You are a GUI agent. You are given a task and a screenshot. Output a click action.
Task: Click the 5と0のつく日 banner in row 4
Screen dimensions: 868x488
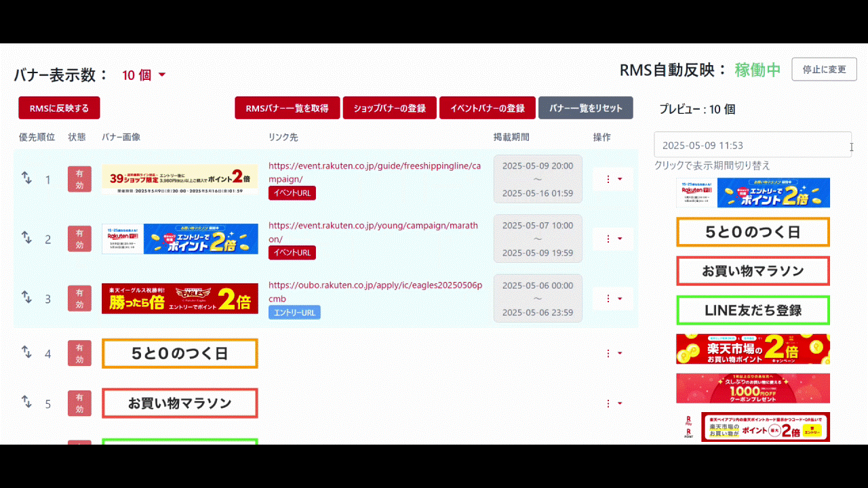180,353
